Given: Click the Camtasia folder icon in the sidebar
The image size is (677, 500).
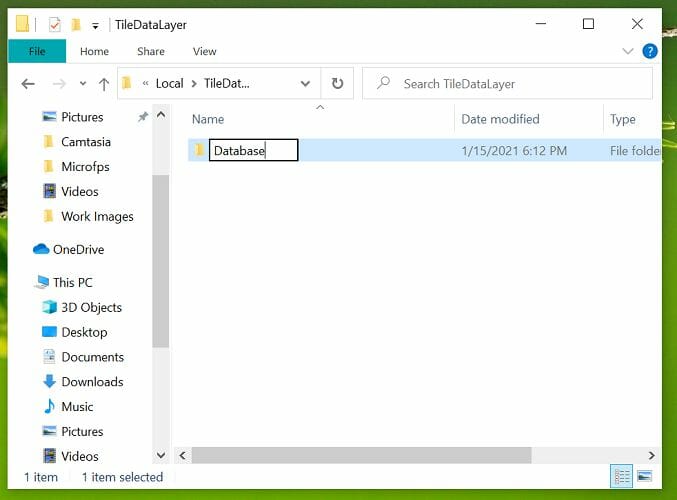Looking at the screenshot, I should click(49, 141).
